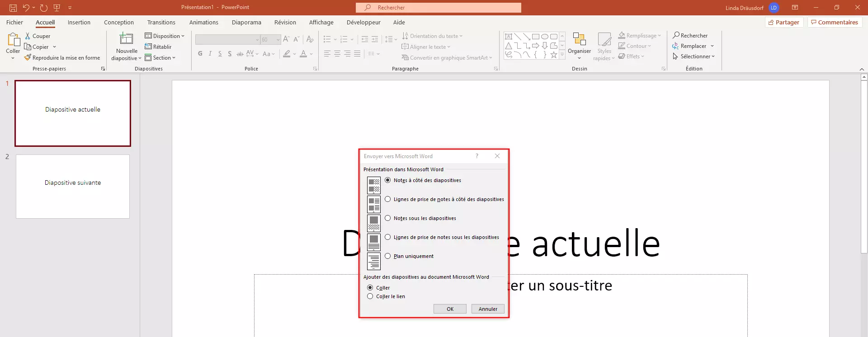
Task: Click Commentaires button
Action: [x=835, y=22]
